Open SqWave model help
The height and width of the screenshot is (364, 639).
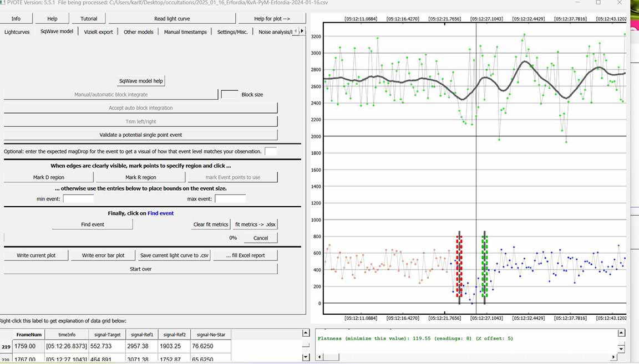point(140,81)
